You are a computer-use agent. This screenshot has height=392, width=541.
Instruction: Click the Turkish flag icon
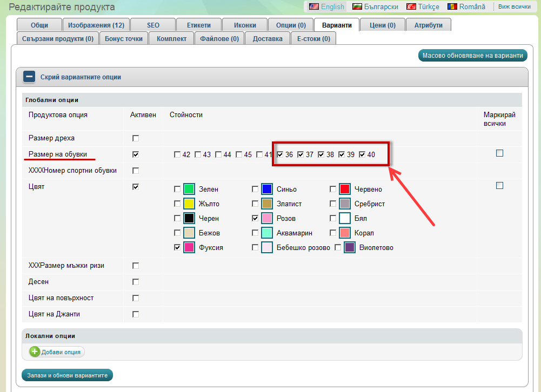[x=411, y=6]
